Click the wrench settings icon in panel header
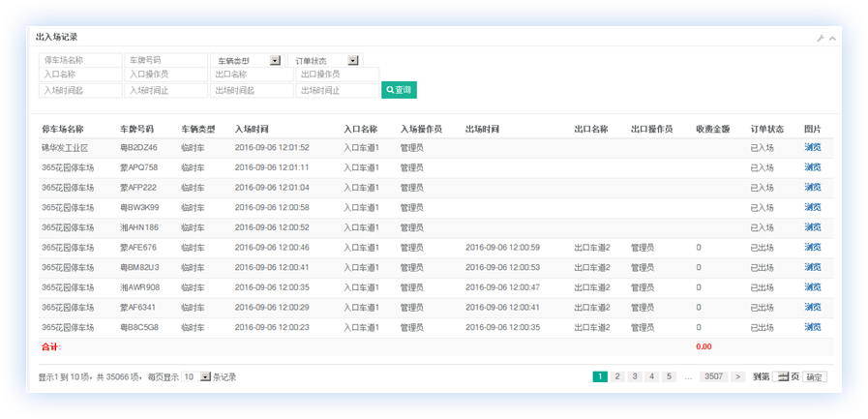The height and width of the screenshot is (419, 868). point(820,38)
